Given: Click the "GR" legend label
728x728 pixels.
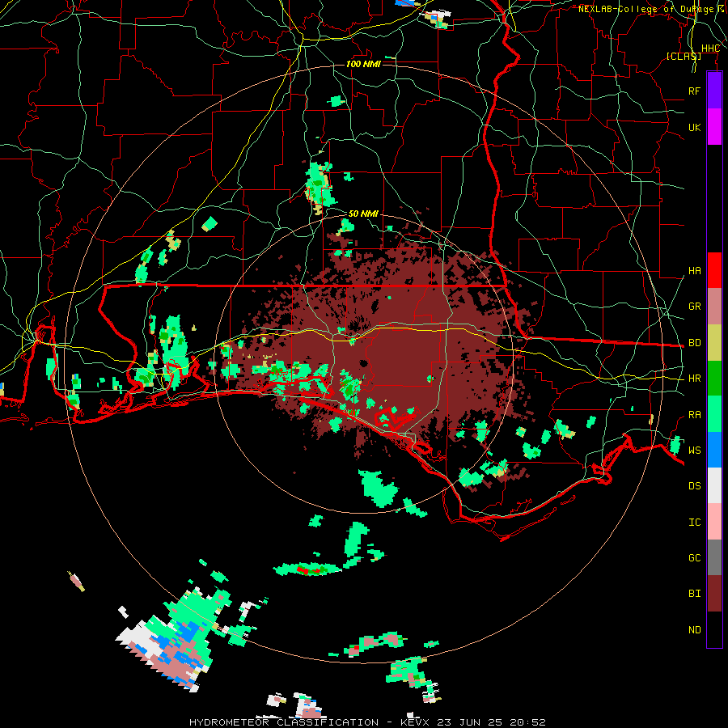Looking at the screenshot, I should [694, 307].
